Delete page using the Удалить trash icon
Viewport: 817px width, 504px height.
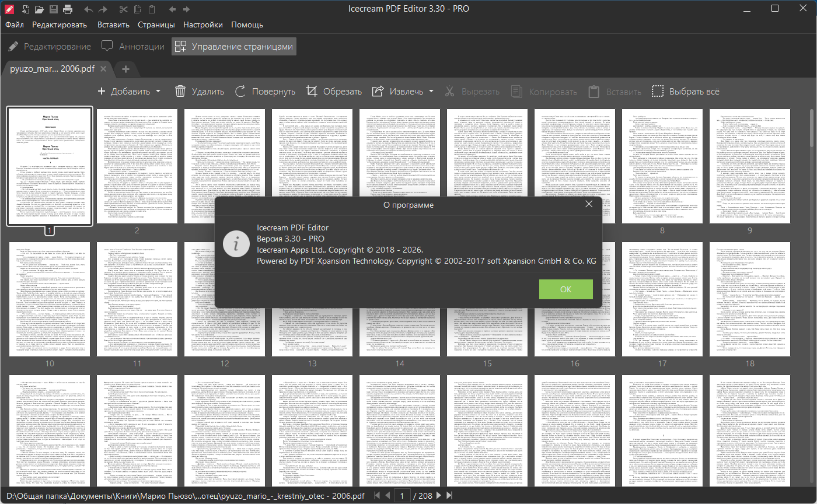point(200,92)
